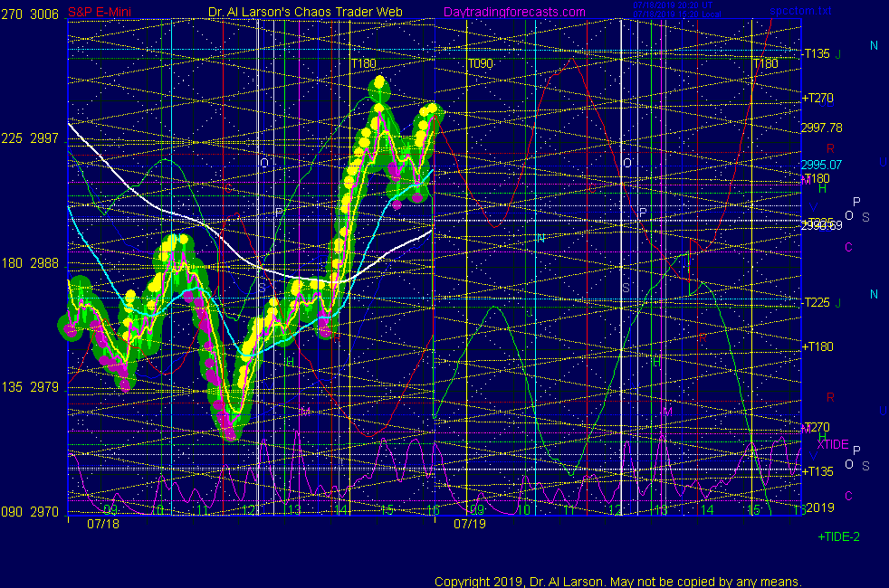
Task: Click the yellow '2997.78' price value
Action: [821, 128]
